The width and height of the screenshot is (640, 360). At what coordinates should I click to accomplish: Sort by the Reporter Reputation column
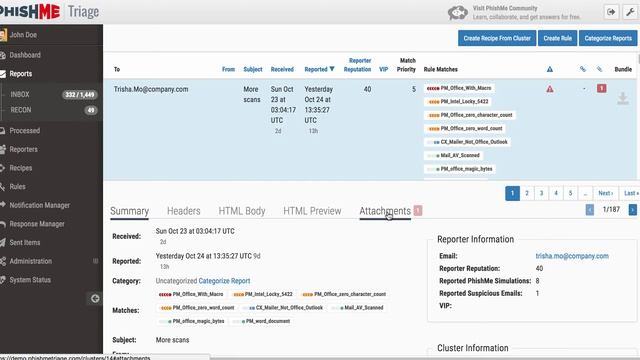358,65
